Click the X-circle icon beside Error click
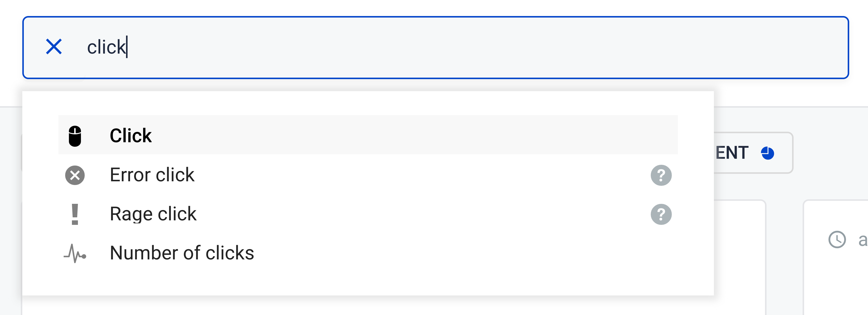This screenshot has width=868, height=315. pos(75,175)
